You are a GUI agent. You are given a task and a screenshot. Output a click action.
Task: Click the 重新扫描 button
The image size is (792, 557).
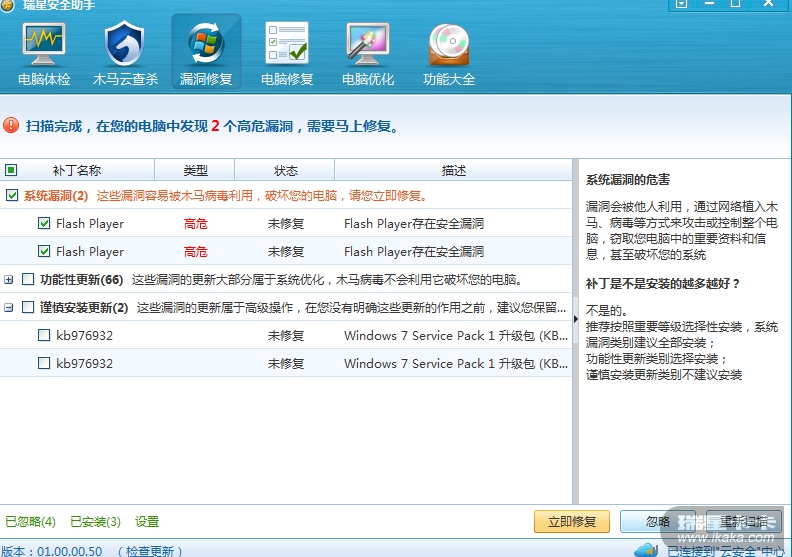point(744,521)
